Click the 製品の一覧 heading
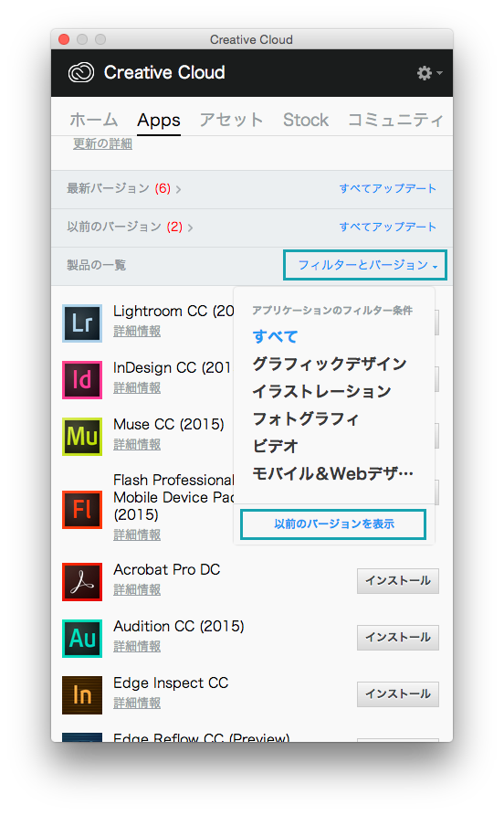Viewport: 504px width, 815px height. coord(96,265)
